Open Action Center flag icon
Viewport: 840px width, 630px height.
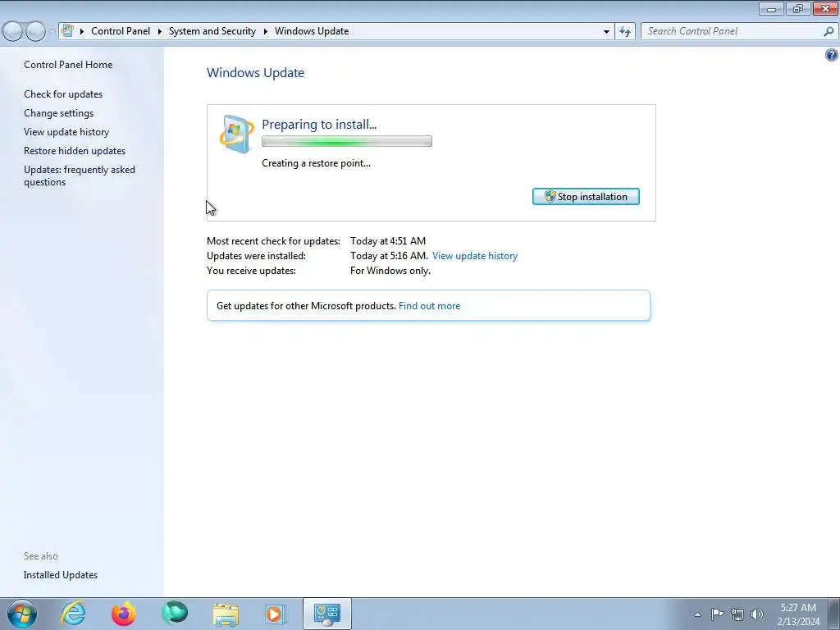point(717,614)
